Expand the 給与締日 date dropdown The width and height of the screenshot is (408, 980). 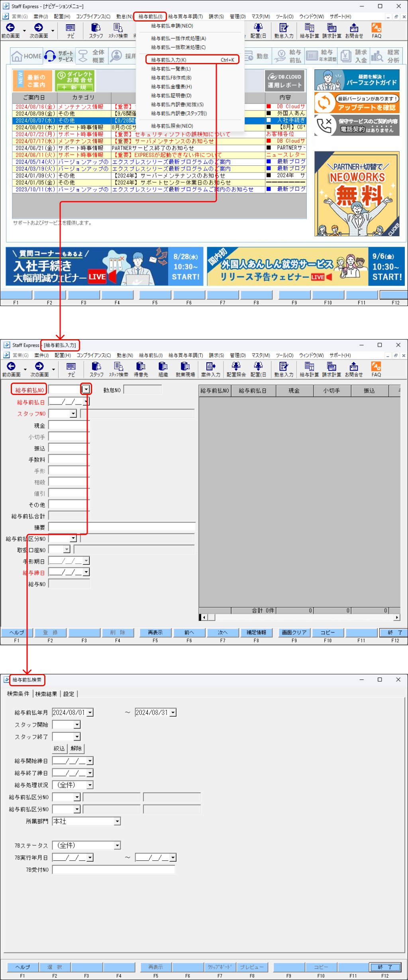click(86, 572)
